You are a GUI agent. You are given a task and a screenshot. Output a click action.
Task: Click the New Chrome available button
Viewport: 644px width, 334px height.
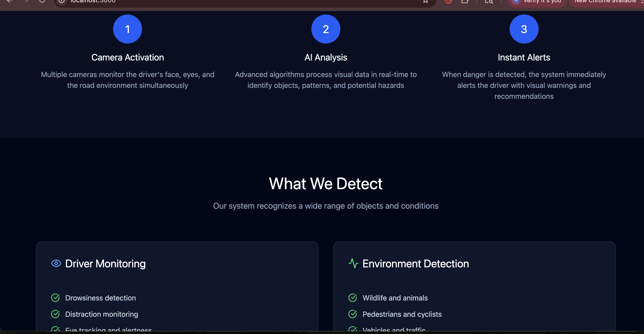point(605,2)
